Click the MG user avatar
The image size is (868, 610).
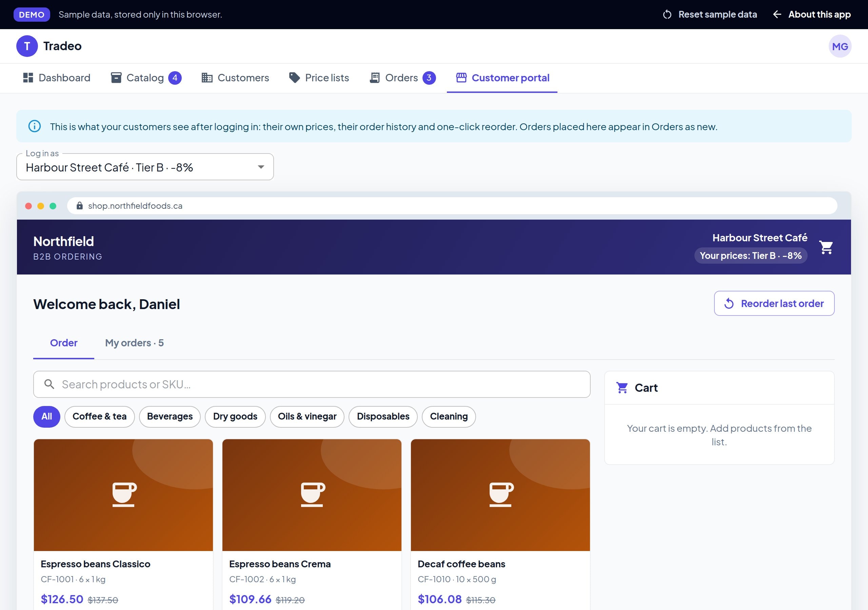(840, 46)
